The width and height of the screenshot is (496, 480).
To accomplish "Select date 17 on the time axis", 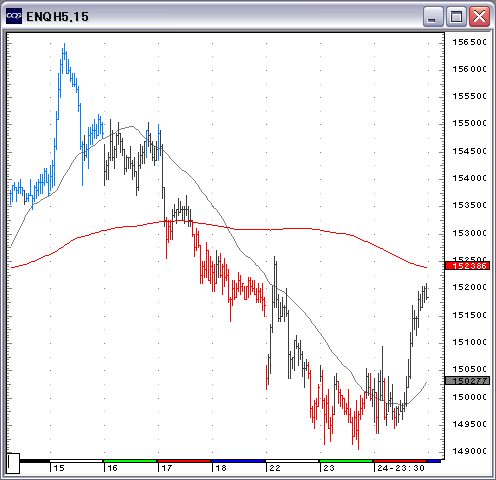I will [167, 468].
